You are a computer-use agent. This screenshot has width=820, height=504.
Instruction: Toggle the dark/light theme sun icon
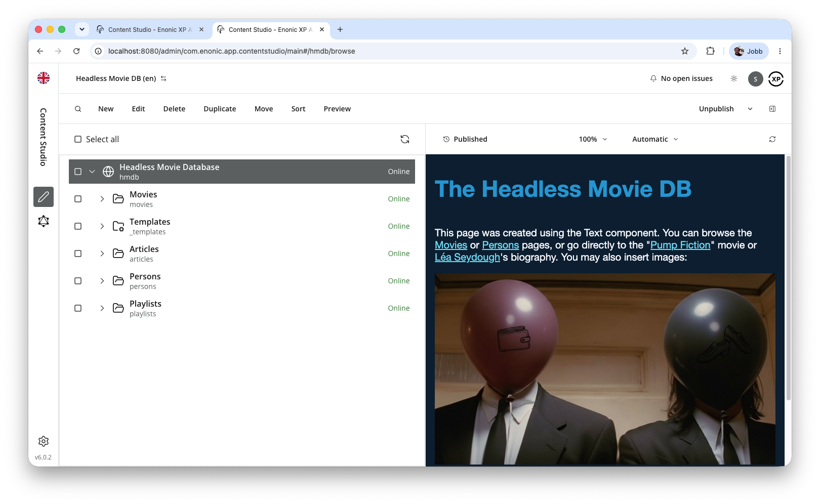point(734,78)
